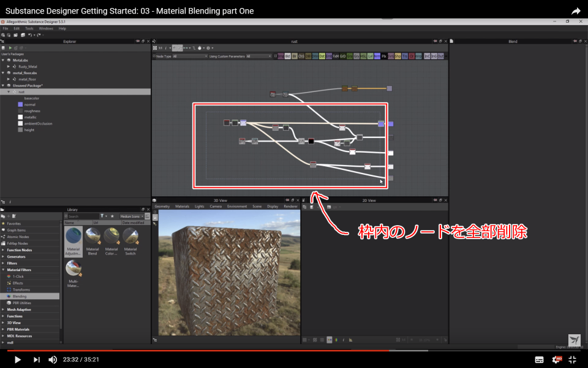Add an SVG node
Screen dimensions: 588x368
click(391, 56)
